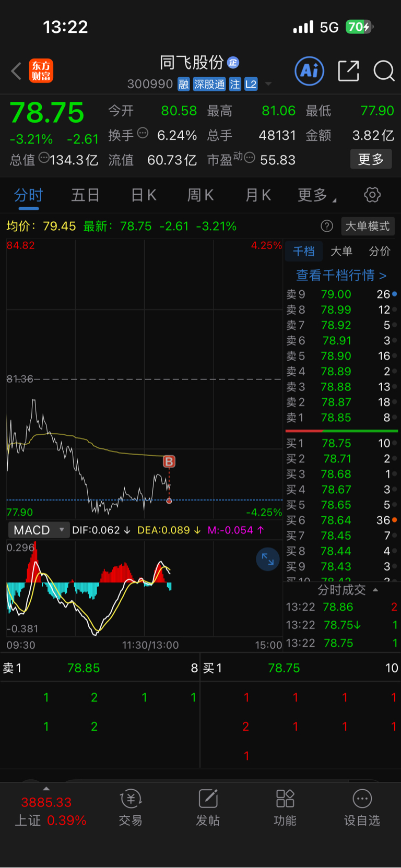Open the Ai assistant icon
Viewport: 401px width, 868px height.
(309, 70)
